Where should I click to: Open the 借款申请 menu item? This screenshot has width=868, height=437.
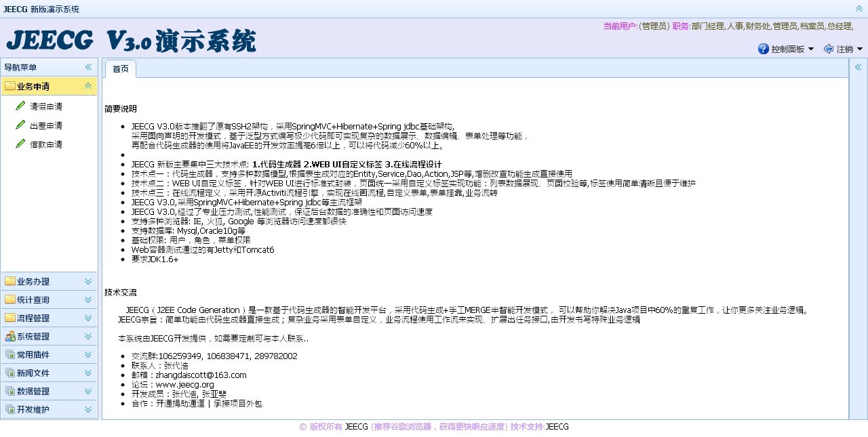pos(46,144)
